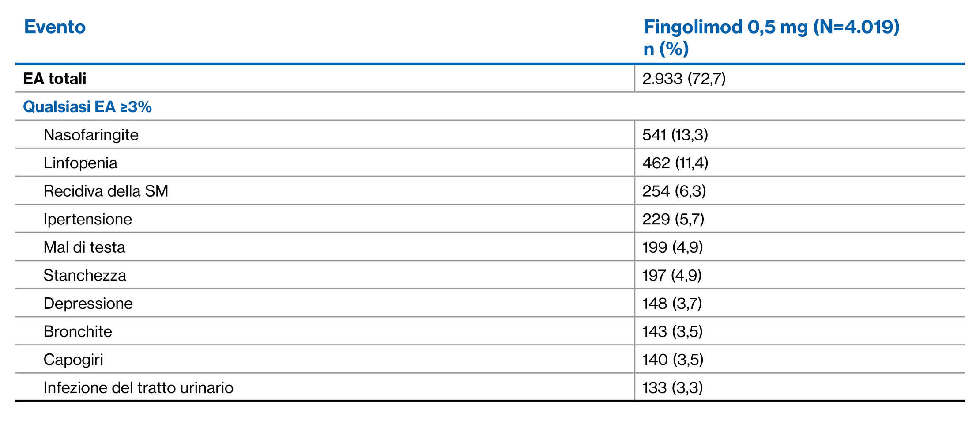This screenshot has width=980, height=425.
Task: Select the Depressione row label
Action: (88, 304)
